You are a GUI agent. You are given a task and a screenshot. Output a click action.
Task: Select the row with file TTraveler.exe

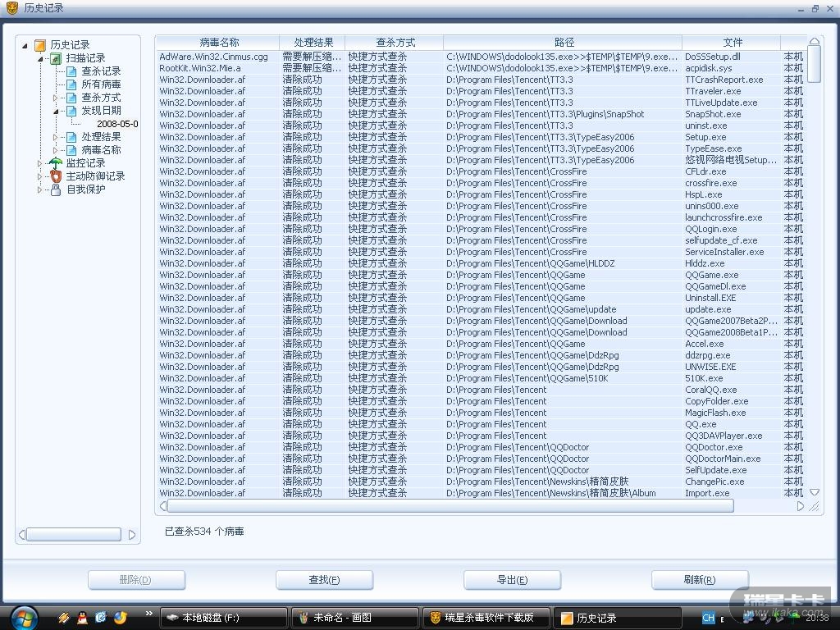pos(481,91)
